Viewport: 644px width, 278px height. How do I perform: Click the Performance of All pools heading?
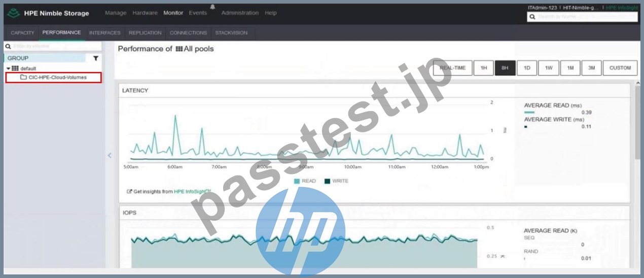(x=166, y=49)
